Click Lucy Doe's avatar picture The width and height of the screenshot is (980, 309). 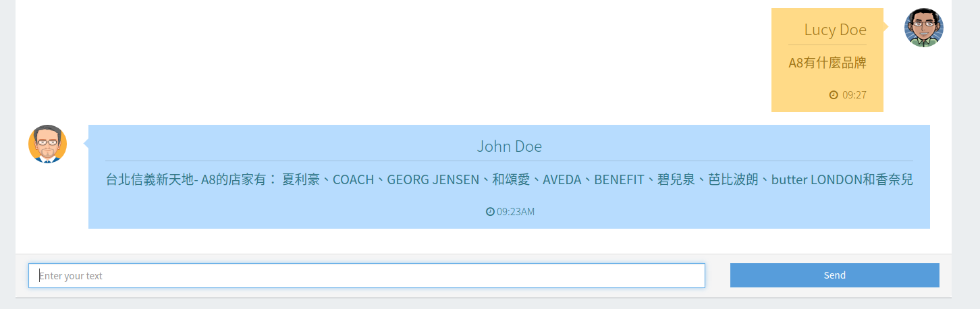(923, 28)
